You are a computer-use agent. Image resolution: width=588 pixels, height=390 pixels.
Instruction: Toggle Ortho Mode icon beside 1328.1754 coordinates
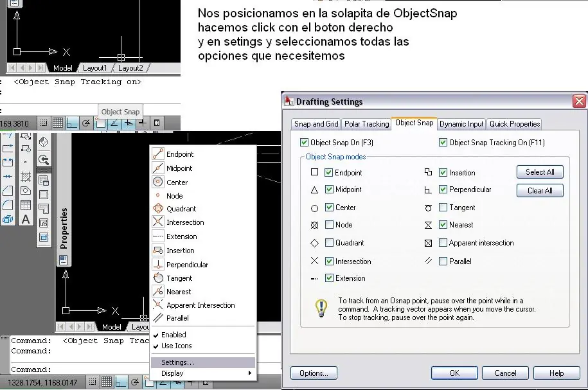(x=120, y=382)
